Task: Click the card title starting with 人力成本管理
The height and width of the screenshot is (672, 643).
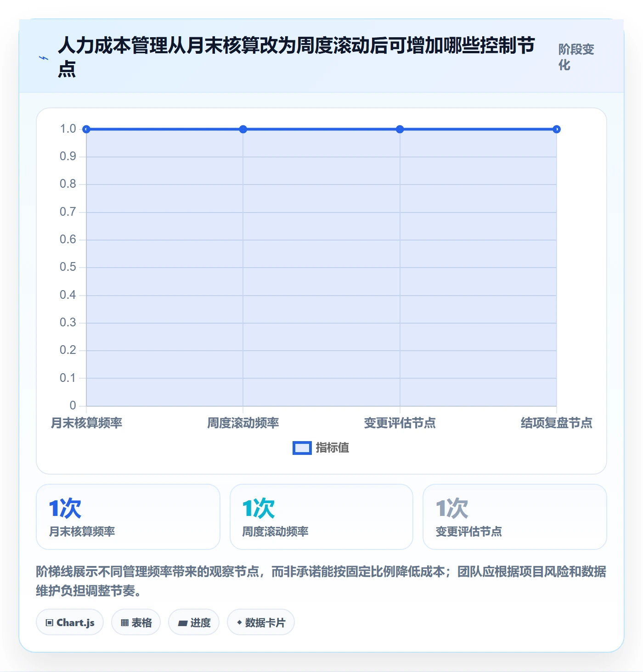Action: coord(296,57)
